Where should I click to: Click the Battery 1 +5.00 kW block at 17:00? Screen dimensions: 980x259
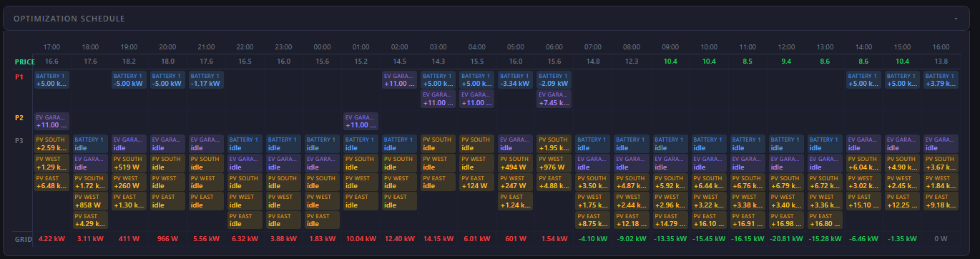tap(52, 79)
